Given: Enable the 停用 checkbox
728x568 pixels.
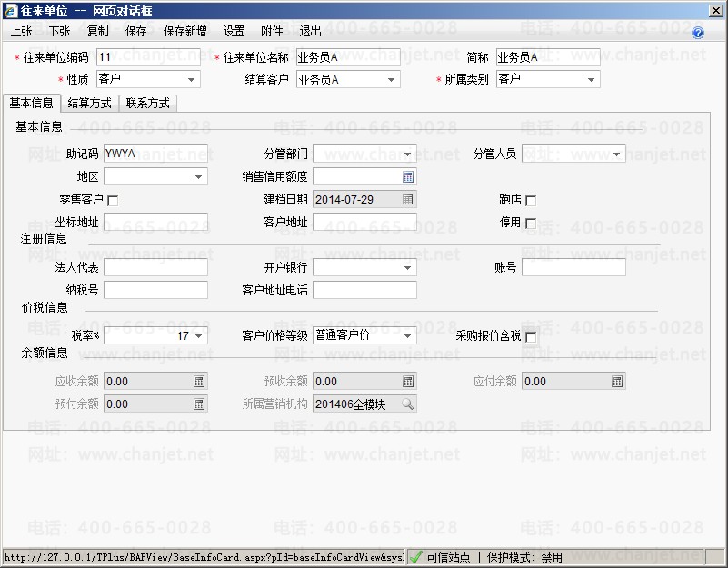Looking at the screenshot, I should [531, 224].
